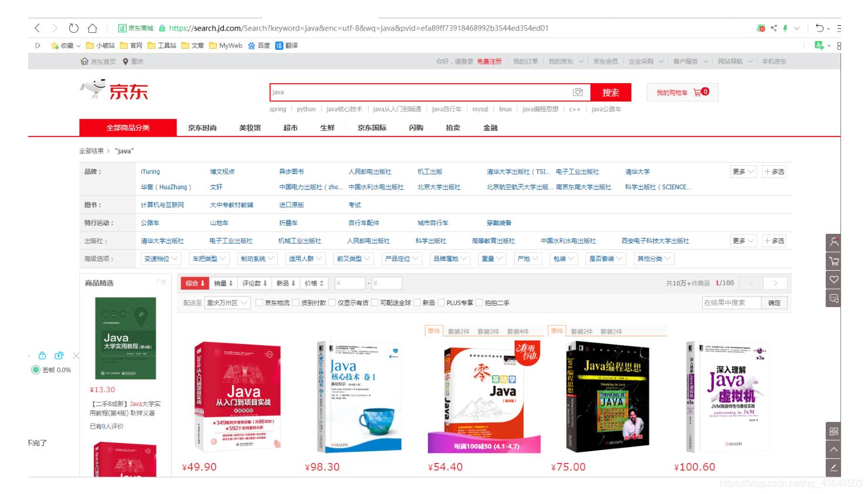Open the 变速档位 dropdown
The width and height of the screenshot is (868, 494).
coord(161,258)
